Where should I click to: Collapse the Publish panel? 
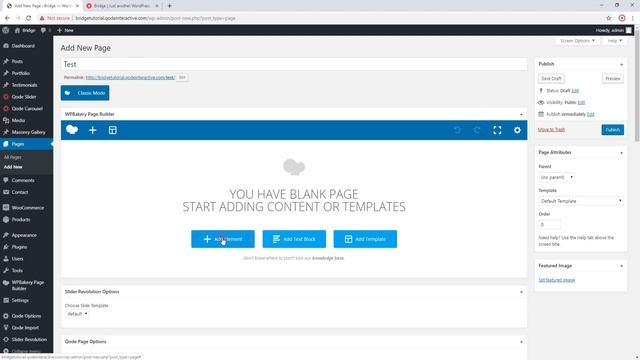(x=621, y=64)
